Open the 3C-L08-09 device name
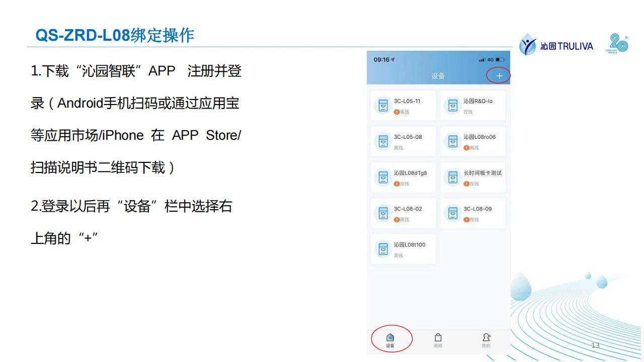Viewport: 644px width, 362px height. point(477,209)
